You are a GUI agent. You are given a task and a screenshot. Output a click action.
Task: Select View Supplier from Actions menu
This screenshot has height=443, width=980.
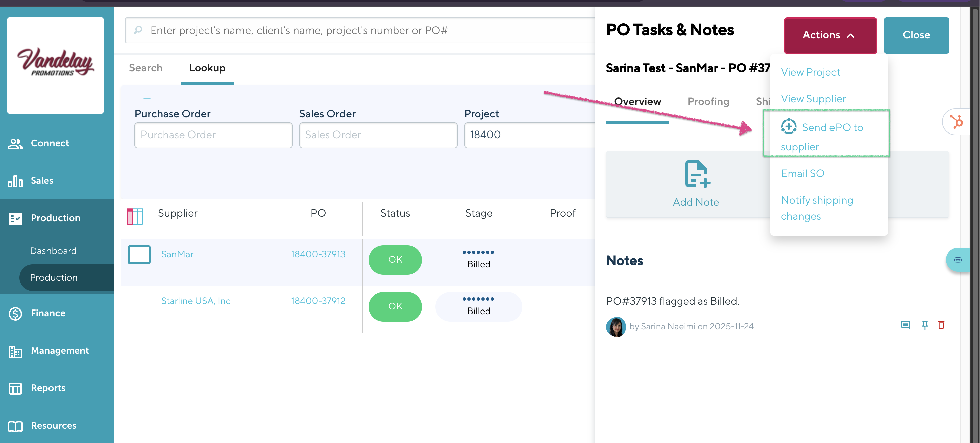(813, 99)
